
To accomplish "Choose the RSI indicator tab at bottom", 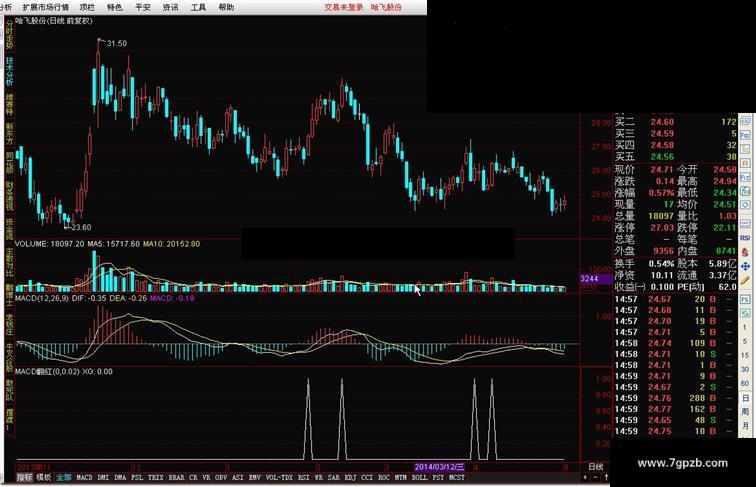I will click(303, 477).
